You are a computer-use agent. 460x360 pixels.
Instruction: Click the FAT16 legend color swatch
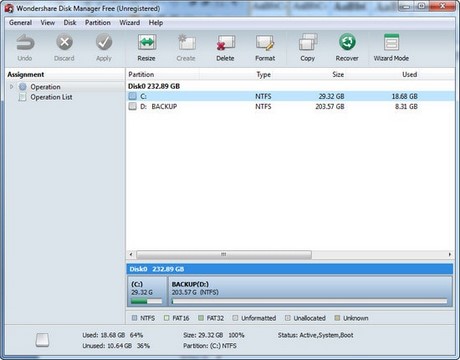tap(167, 318)
